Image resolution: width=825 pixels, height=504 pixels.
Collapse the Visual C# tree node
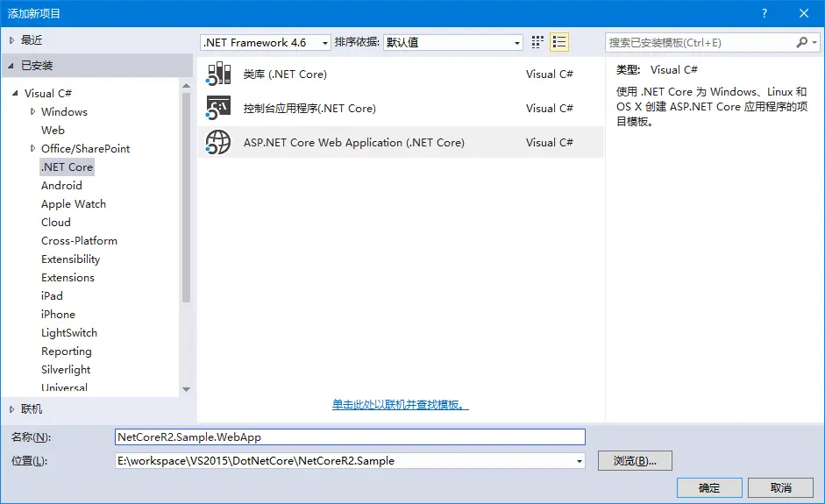[x=15, y=93]
